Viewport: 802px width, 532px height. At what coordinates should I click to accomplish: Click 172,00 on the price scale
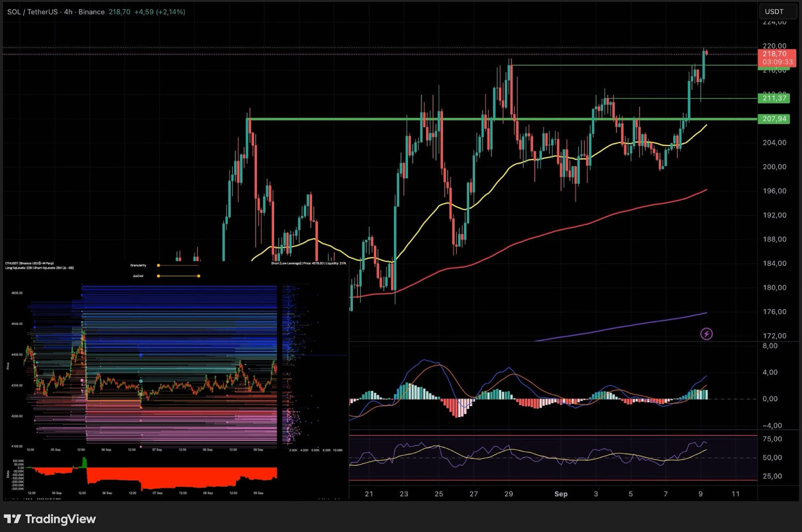774,336
